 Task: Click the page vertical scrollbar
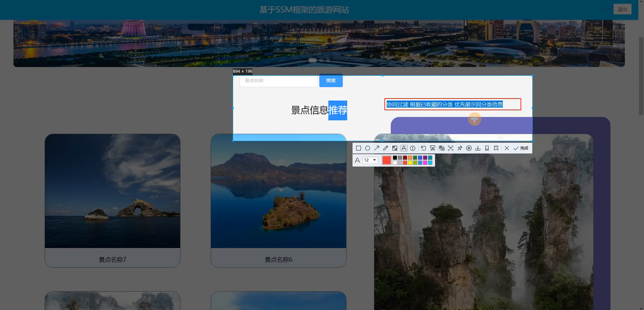click(641, 75)
